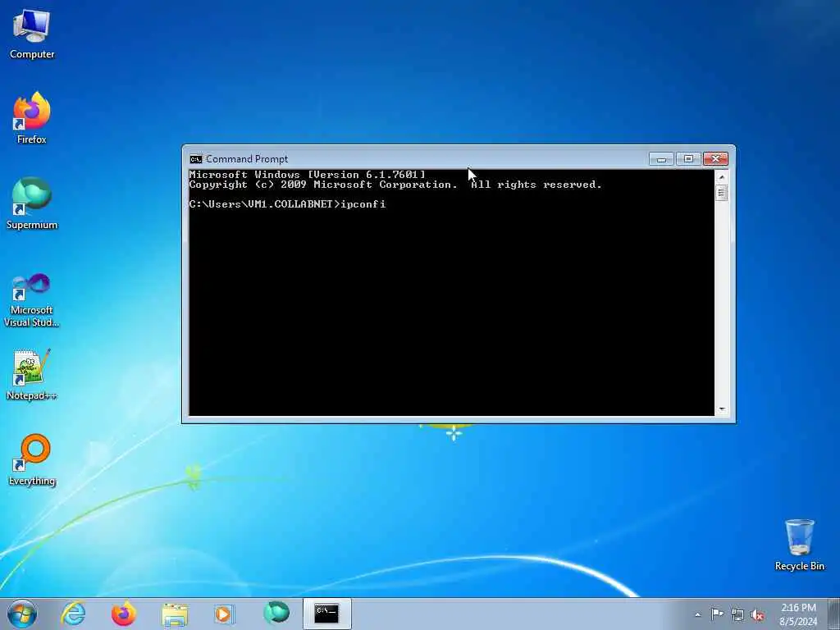Click the 'Microsoft Windows [Version 6.1.7601]' line
Screen dimensions: 840x630
308,175
